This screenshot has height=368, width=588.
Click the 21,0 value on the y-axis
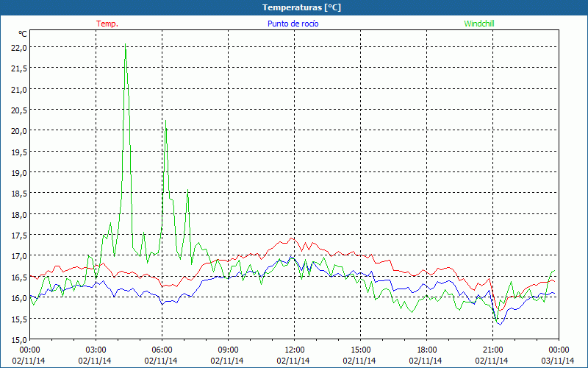(x=19, y=89)
